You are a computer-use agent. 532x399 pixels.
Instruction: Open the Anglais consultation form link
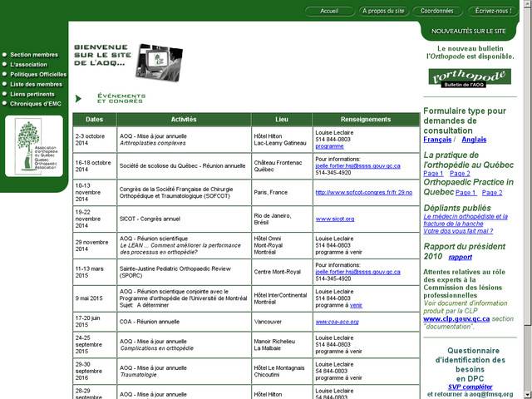pyautogui.click(x=474, y=140)
